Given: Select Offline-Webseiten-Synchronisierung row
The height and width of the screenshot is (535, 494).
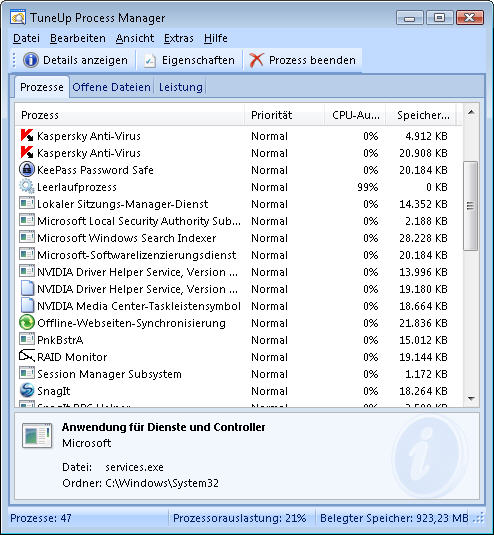Looking at the screenshot, I should click(239, 323).
